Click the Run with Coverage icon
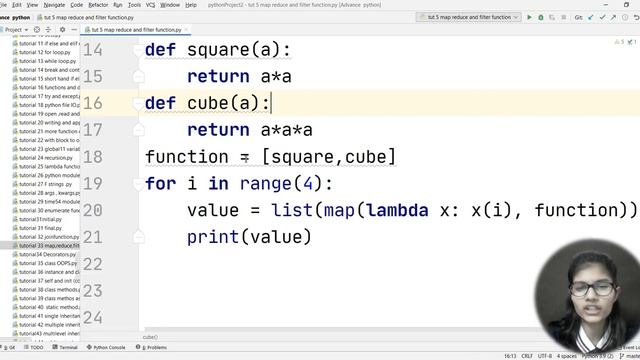Viewport: 640px width, 360px height. coord(552,18)
